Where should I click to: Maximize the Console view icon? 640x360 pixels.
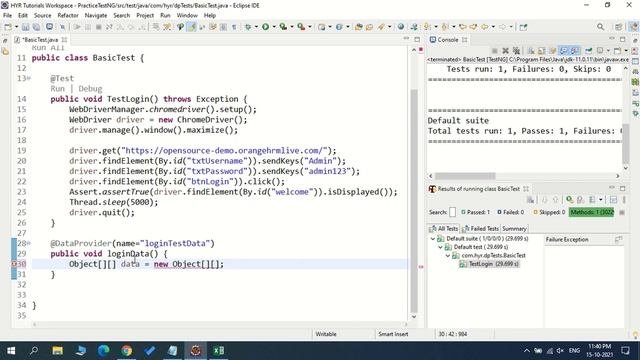click(622, 39)
